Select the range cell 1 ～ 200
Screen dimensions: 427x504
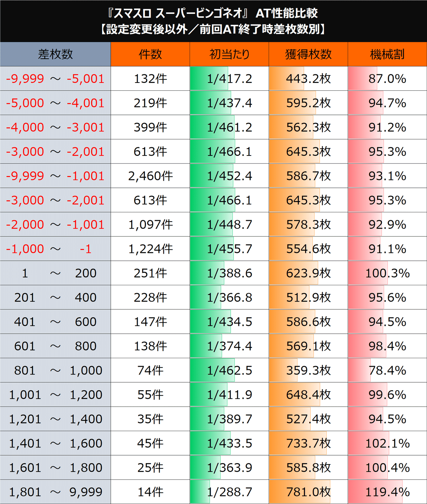click(55, 273)
